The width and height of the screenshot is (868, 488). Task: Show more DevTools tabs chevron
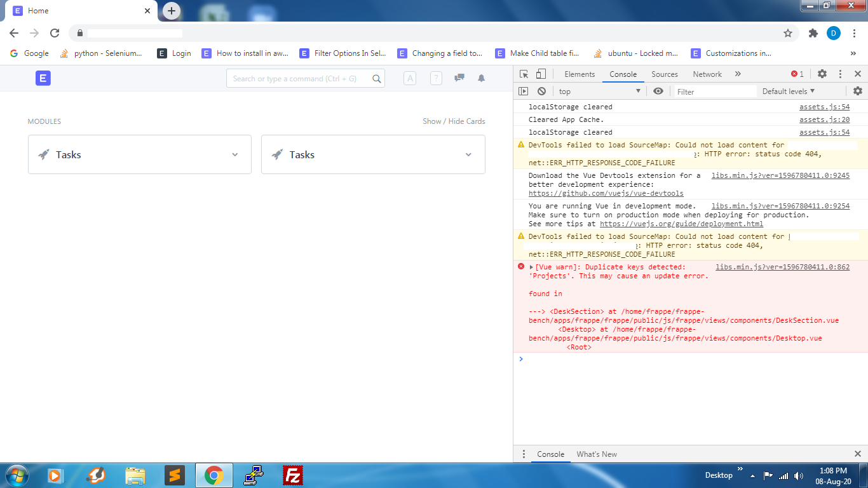coord(738,74)
